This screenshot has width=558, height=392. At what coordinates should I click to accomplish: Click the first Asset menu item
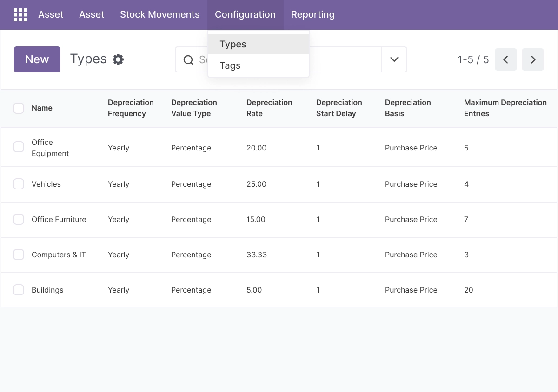51,15
